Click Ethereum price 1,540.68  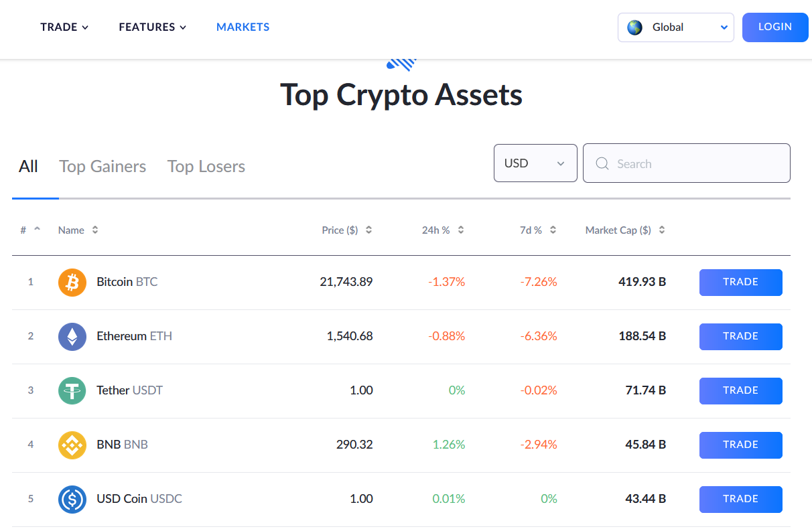pos(350,336)
